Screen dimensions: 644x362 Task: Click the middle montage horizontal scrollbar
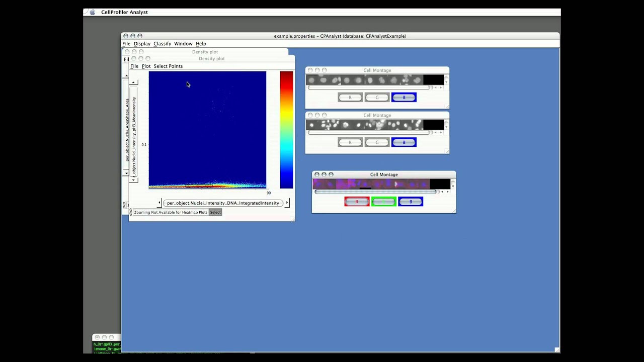click(x=369, y=132)
